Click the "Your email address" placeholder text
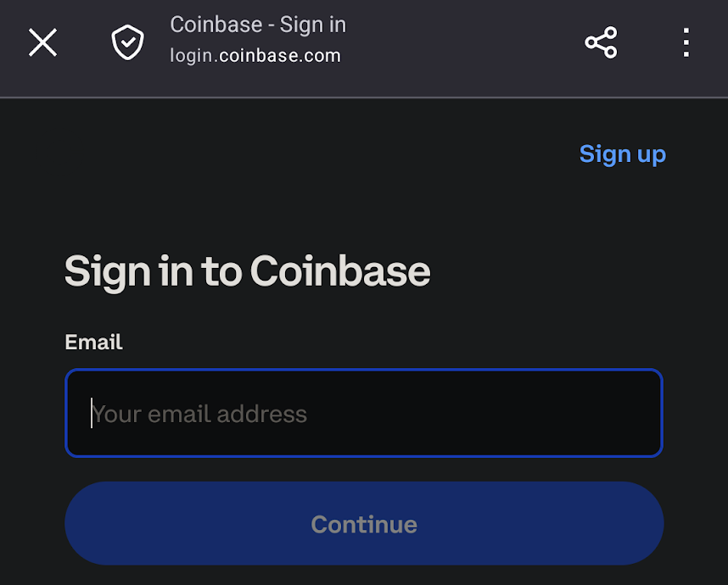The height and width of the screenshot is (585, 728). click(200, 414)
